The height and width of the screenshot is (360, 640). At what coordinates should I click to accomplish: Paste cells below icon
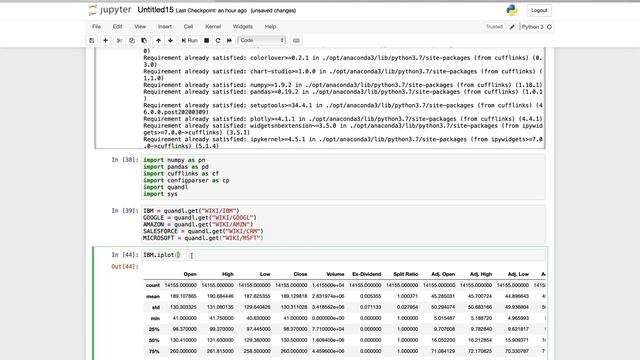coord(144,40)
